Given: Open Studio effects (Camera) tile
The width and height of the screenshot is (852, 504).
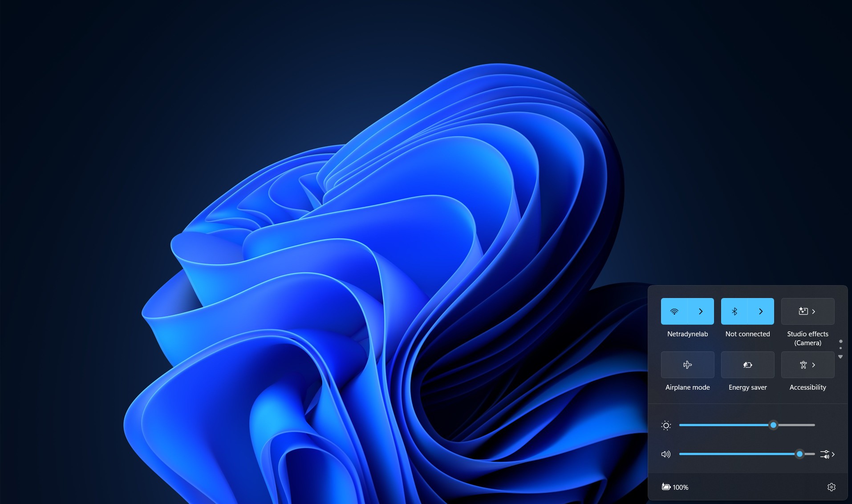Looking at the screenshot, I should point(807,311).
